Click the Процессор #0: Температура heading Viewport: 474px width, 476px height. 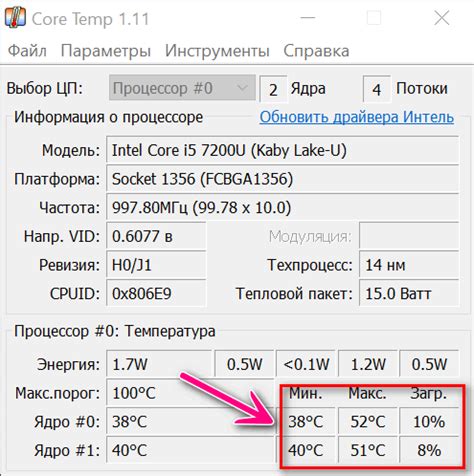coord(115,331)
